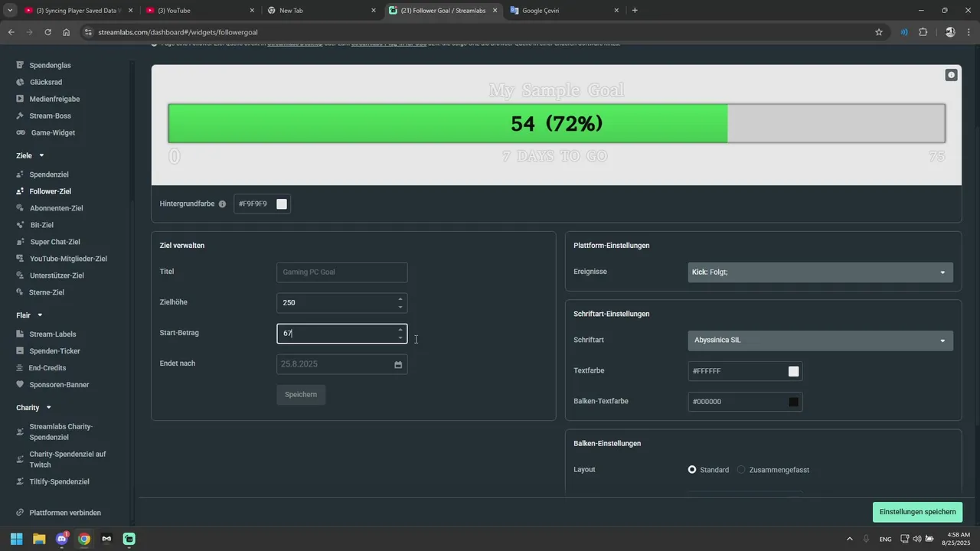Open Sterne-Ziel sidebar entry

[47, 292]
